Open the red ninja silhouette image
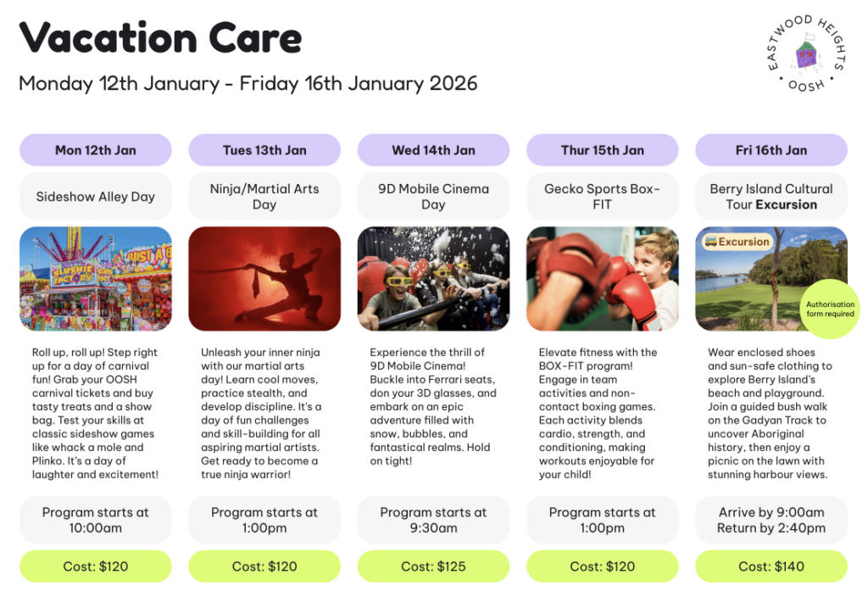Image resolution: width=868 pixels, height=602 pixels. (x=264, y=278)
